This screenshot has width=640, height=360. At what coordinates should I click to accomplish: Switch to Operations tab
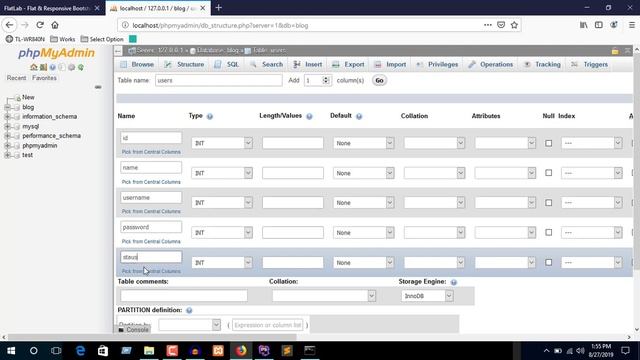click(491, 64)
